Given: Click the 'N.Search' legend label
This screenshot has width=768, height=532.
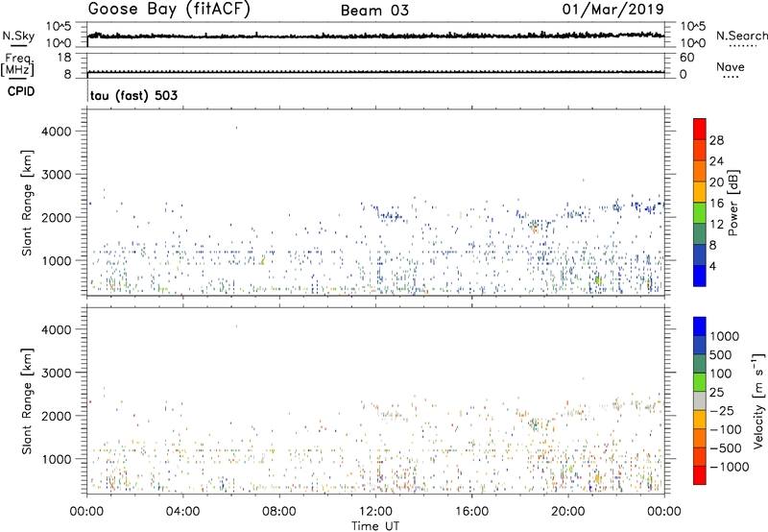Looking at the screenshot, I should pyautogui.click(x=741, y=36).
